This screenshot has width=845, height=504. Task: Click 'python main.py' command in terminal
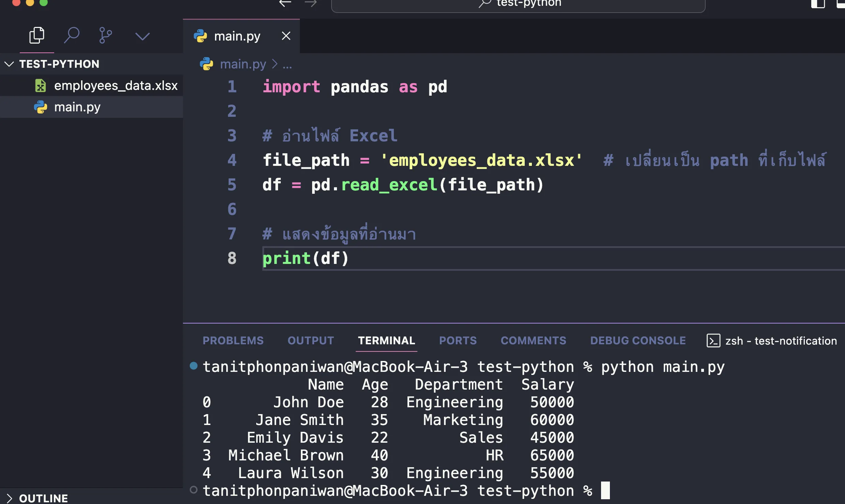click(x=663, y=367)
